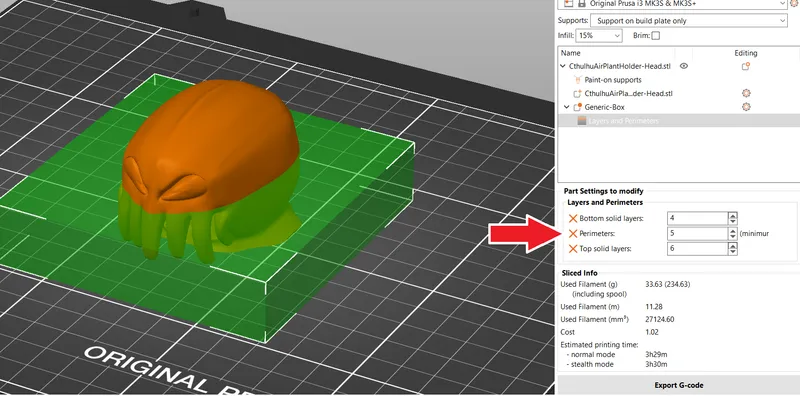Image resolution: width=800 pixels, height=396 pixels.
Task: Click the save preset floppy disk icon
Action: tap(581, 3)
